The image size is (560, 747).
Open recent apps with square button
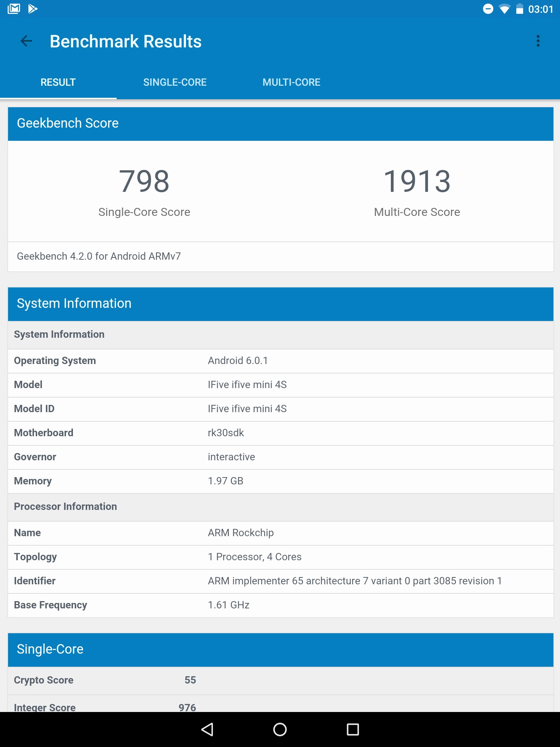[353, 729]
